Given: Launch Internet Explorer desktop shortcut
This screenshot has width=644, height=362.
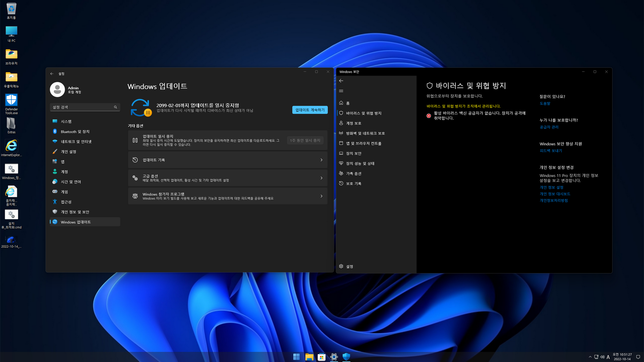Looking at the screenshot, I should (x=11, y=148).
